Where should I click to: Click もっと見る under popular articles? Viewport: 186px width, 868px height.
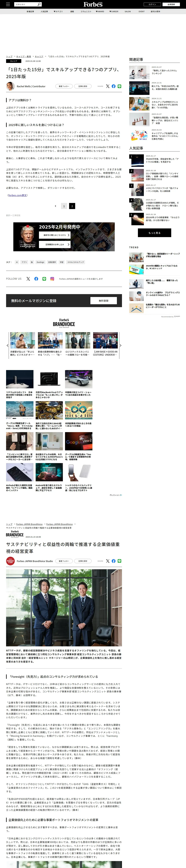pyautogui.click(x=154, y=233)
